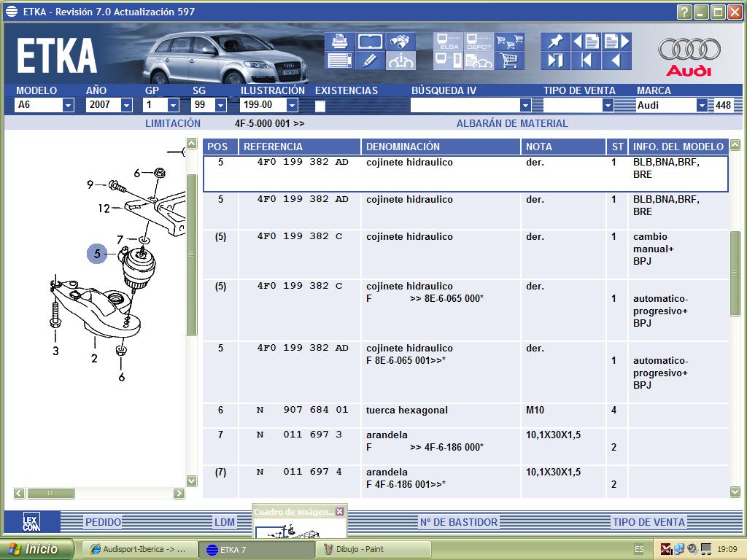Viewport: 747px width, 560px height.
Task: Click the exit door icon
Action: click(x=555, y=61)
